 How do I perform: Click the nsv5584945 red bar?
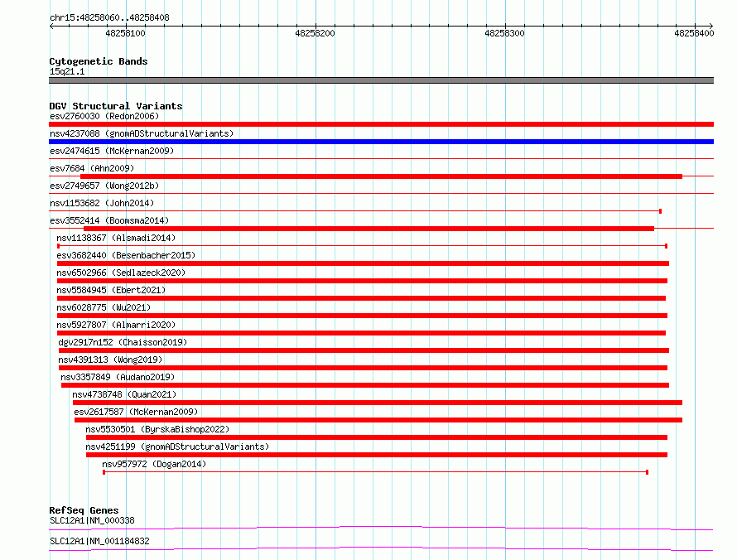[x=361, y=298]
